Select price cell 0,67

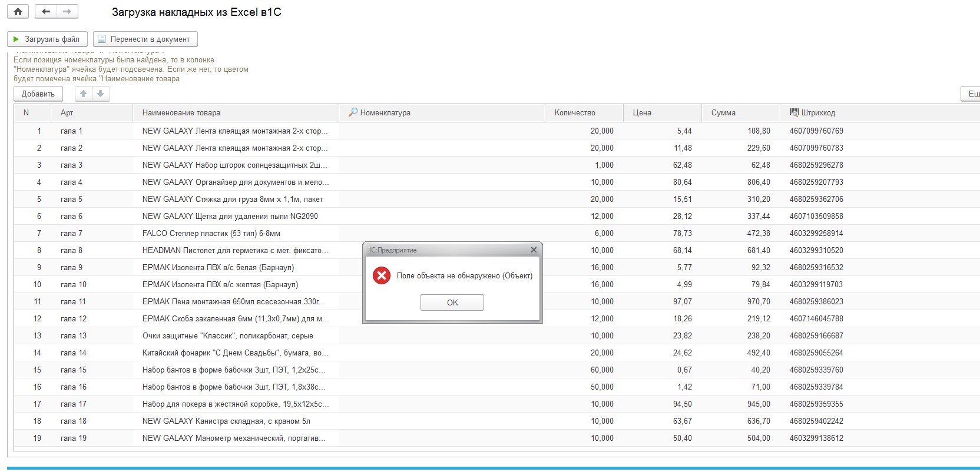click(662, 370)
